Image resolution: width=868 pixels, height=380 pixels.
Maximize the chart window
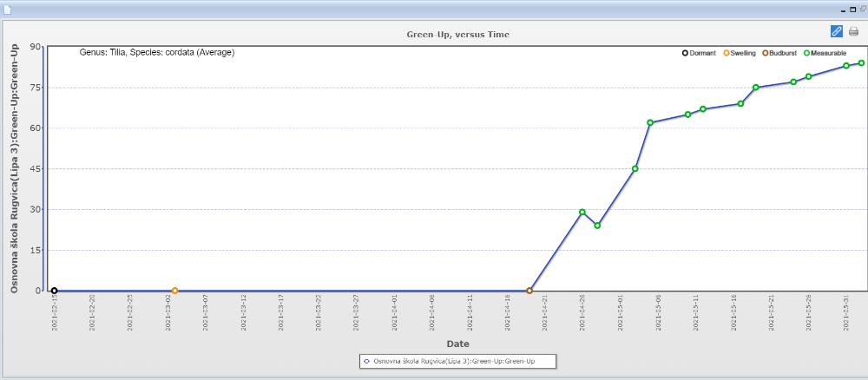click(853, 8)
